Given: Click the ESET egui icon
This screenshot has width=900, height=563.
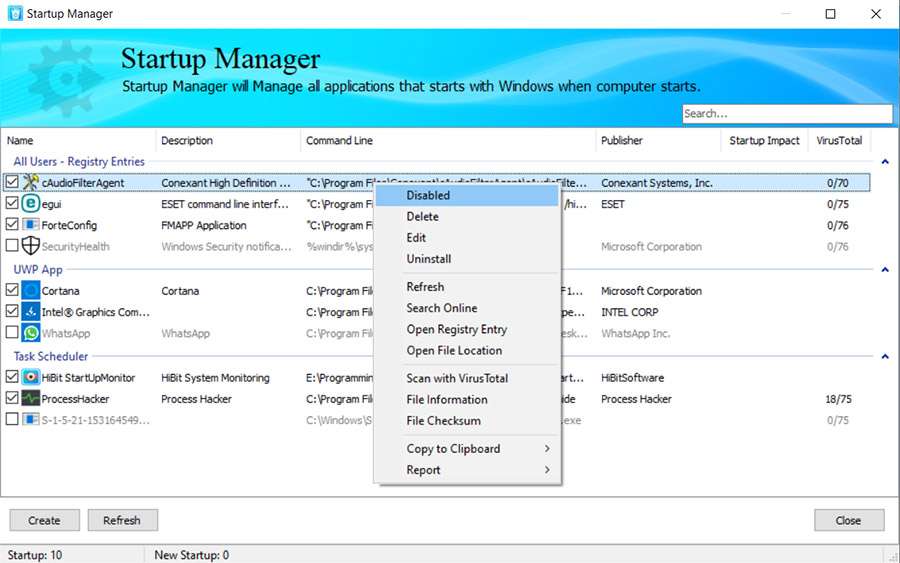Looking at the screenshot, I should click(30, 204).
